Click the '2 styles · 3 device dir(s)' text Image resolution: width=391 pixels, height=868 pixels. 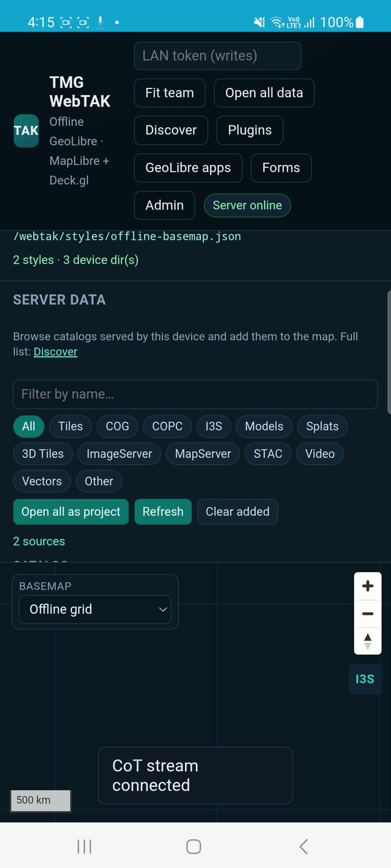pos(75,260)
